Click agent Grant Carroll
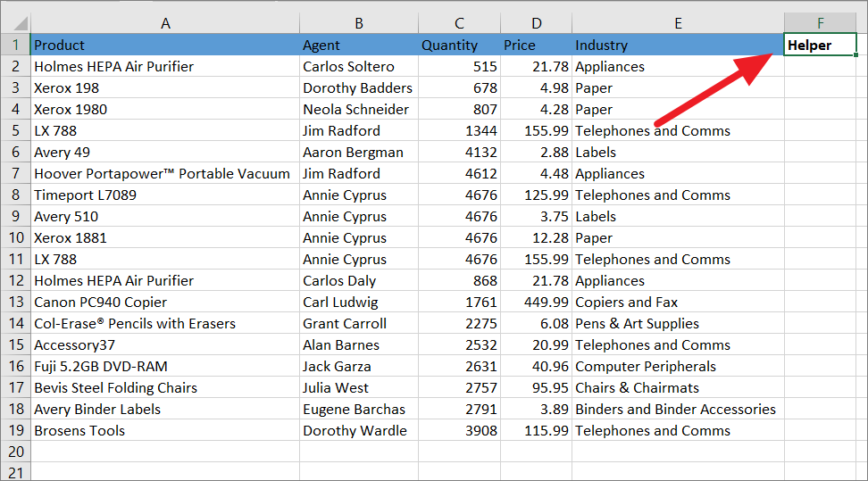 359,323
